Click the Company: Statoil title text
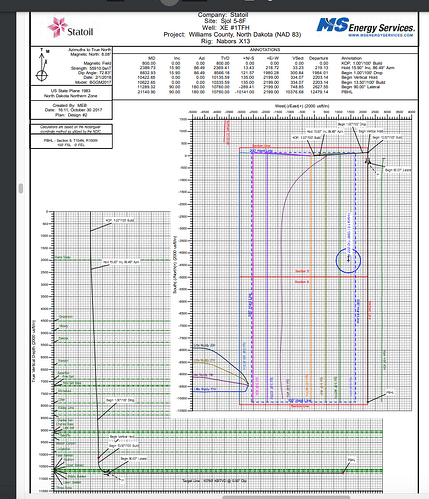This screenshot has width=429, height=499. click(x=223, y=15)
